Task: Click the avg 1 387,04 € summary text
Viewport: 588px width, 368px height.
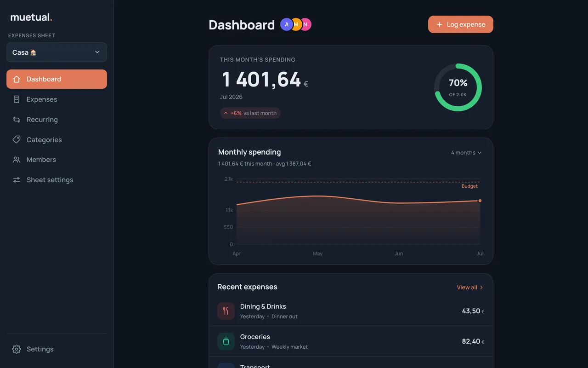Action: (294, 164)
